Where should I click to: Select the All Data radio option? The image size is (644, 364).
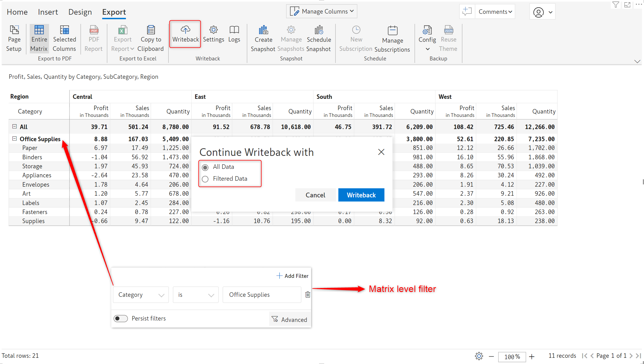[x=205, y=167]
